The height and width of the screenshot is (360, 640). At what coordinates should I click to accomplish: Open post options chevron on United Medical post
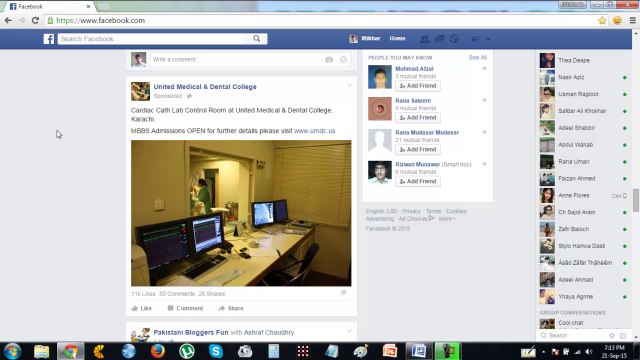(x=349, y=86)
